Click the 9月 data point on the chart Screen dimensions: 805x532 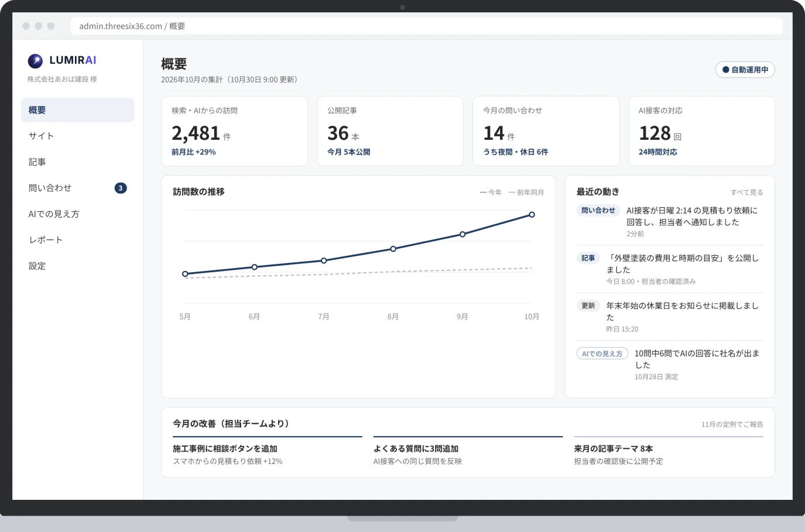pyautogui.click(x=463, y=234)
